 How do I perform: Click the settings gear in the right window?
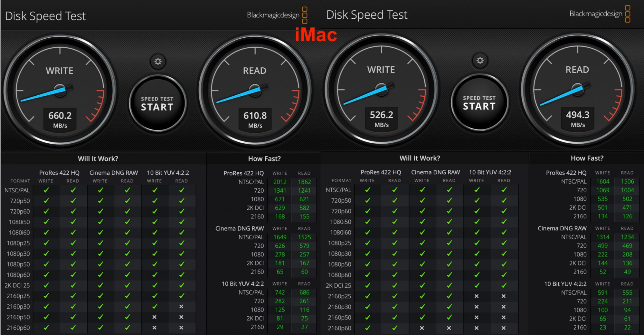point(480,61)
